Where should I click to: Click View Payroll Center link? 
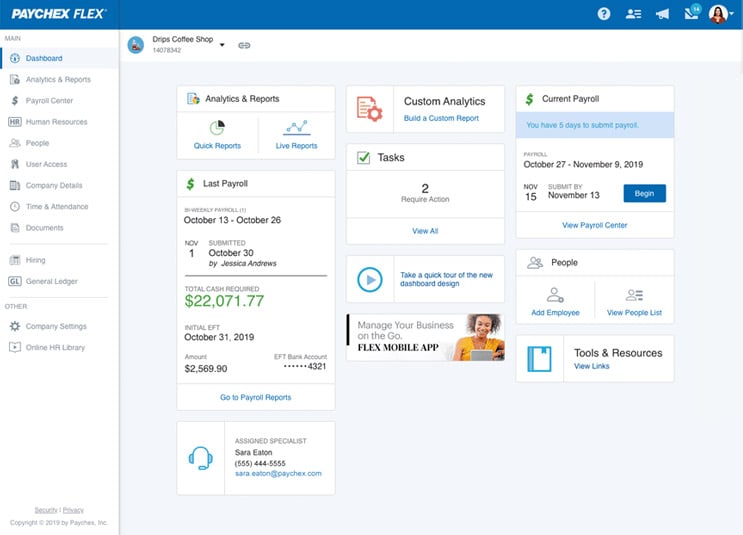point(595,226)
